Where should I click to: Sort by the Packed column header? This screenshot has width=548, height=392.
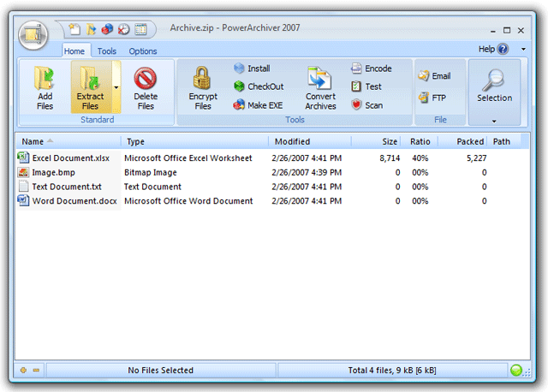(x=462, y=141)
